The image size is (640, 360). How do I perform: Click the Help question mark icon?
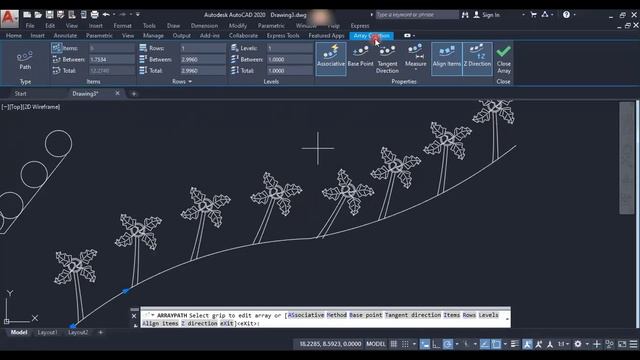(566, 15)
